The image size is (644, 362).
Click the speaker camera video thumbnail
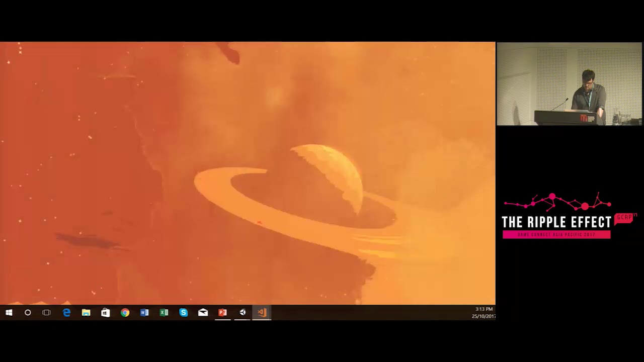tap(569, 84)
